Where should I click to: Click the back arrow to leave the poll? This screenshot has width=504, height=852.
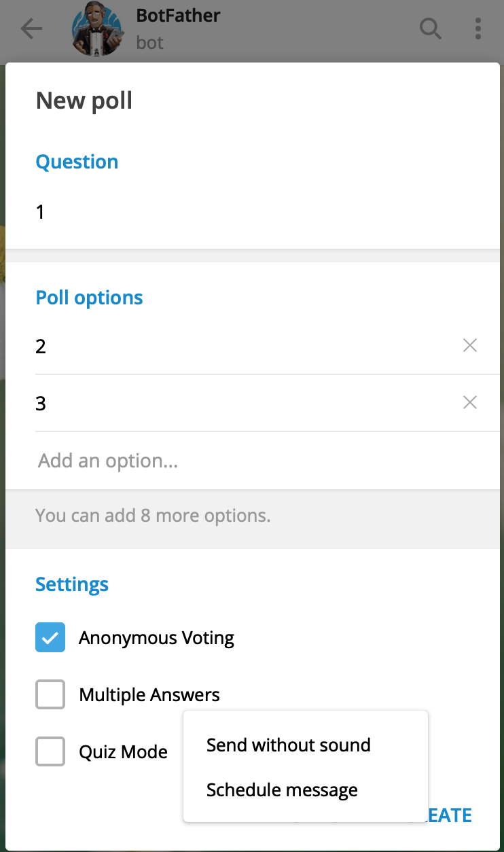click(31, 29)
